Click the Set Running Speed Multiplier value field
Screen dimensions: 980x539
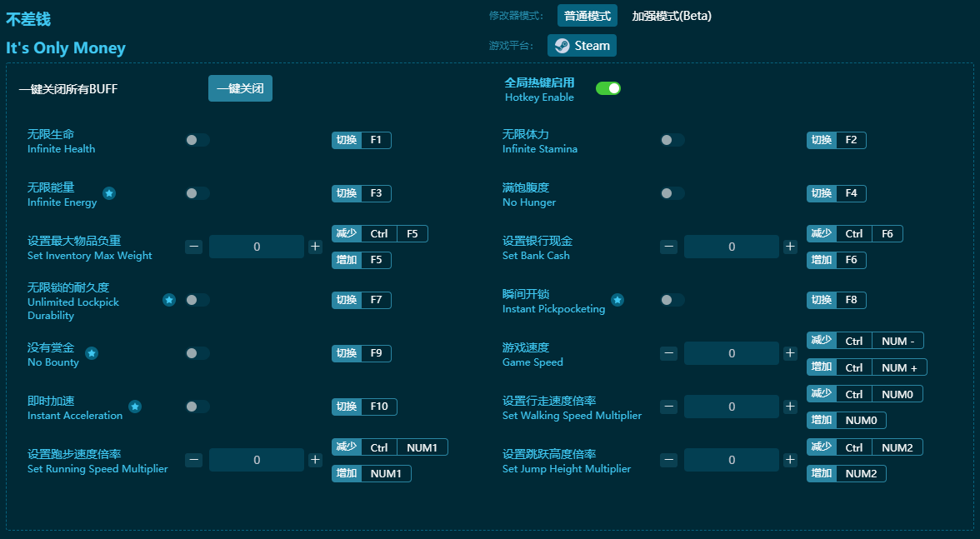[257, 460]
